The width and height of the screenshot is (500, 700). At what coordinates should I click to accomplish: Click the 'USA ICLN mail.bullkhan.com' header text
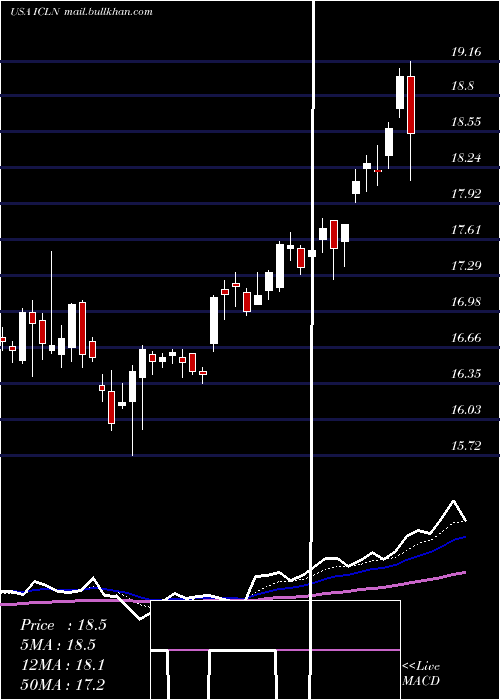81,12
